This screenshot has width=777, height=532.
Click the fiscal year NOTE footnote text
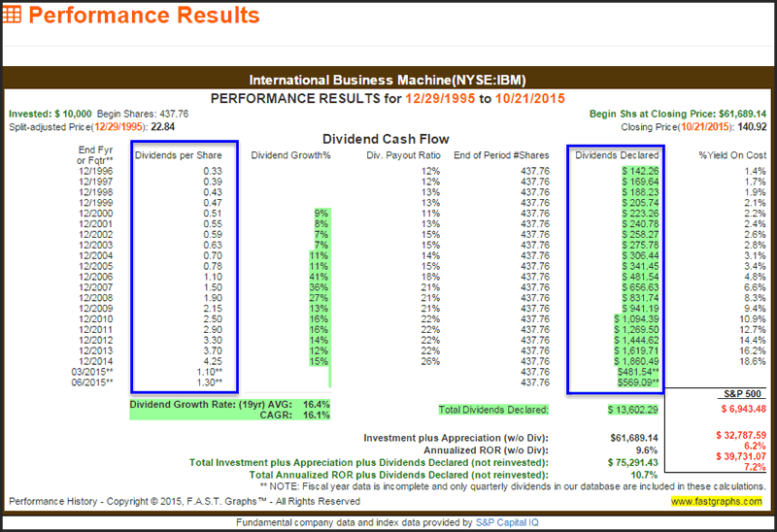click(513, 486)
